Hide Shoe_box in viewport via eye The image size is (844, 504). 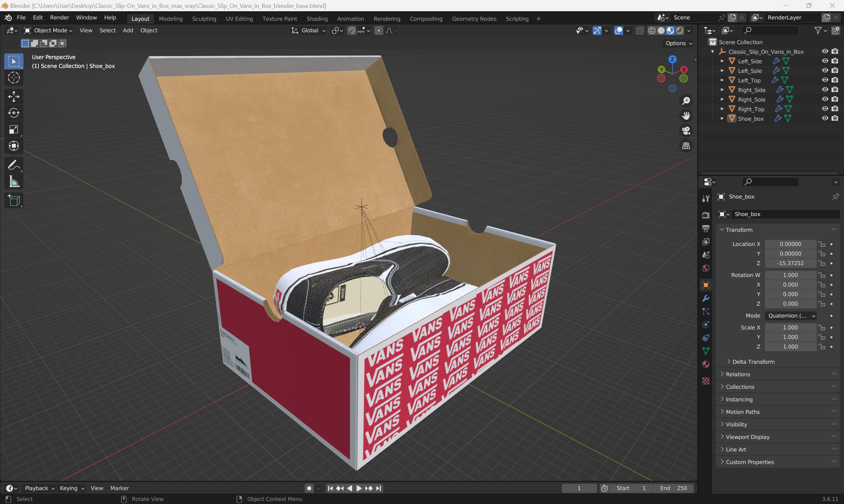(825, 118)
